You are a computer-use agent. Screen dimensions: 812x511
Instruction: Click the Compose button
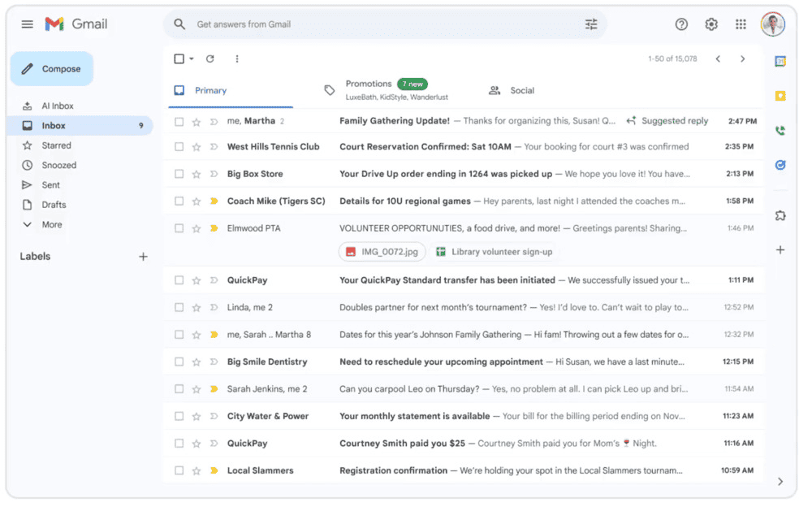click(52, 69)
